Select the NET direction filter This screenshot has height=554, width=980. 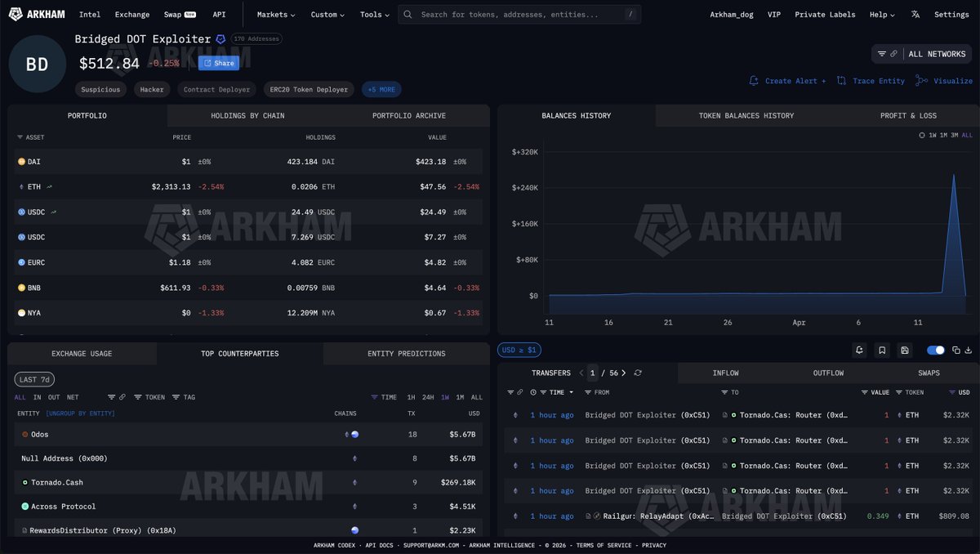pyautogui.click(x=73, y=397)
